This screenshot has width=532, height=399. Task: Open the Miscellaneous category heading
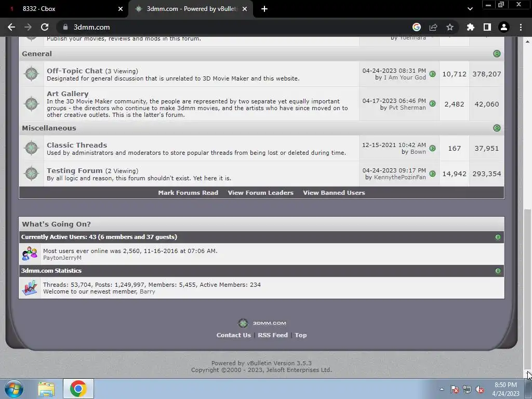[49, 128]
